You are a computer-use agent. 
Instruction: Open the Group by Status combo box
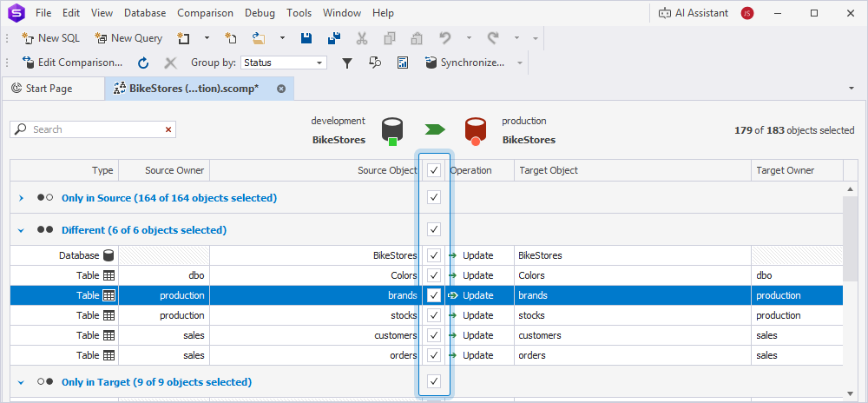pos(284,63)
